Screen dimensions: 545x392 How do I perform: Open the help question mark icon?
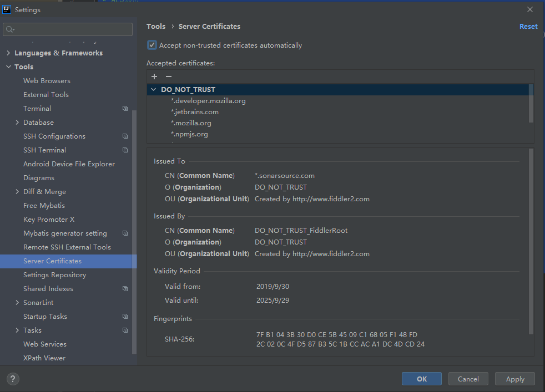[x=12, y=379]
